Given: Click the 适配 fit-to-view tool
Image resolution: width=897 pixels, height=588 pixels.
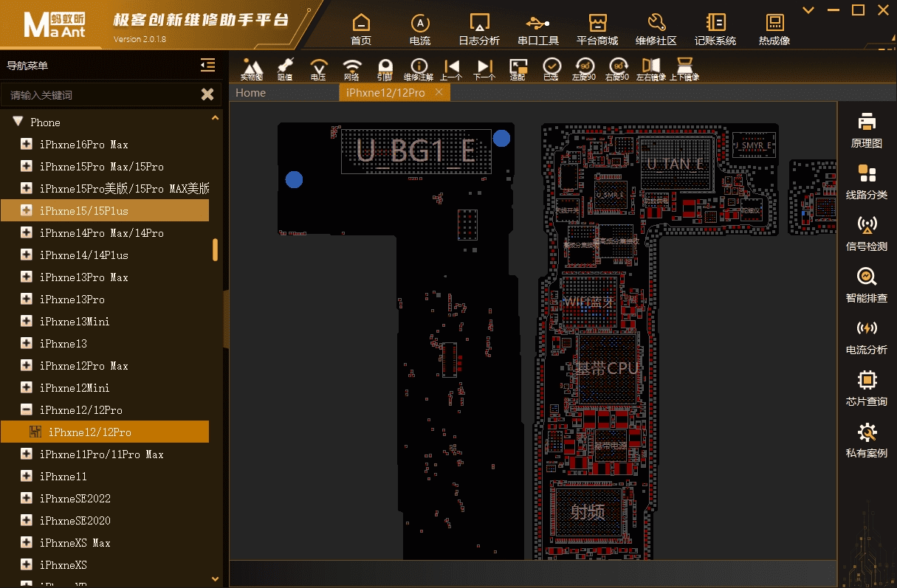Looking at the screenshot, I should [x=518, y=69].
